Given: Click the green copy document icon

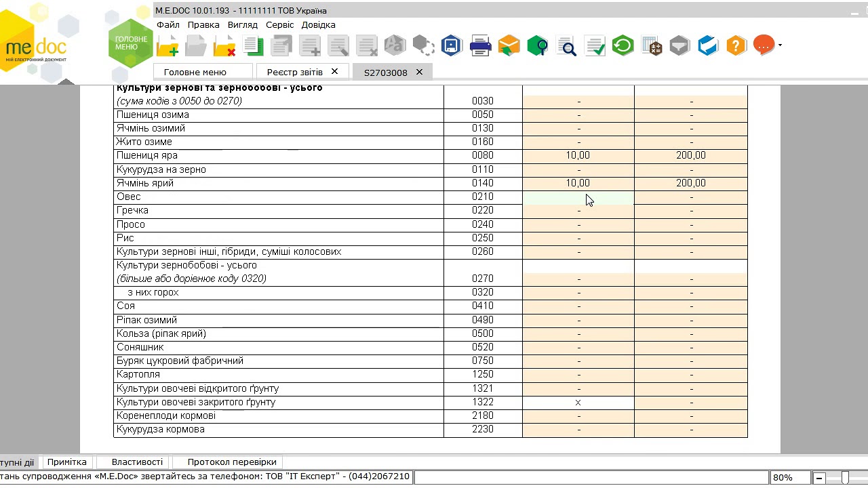Looking at the screenshot, I should click(x=253, y=46).
